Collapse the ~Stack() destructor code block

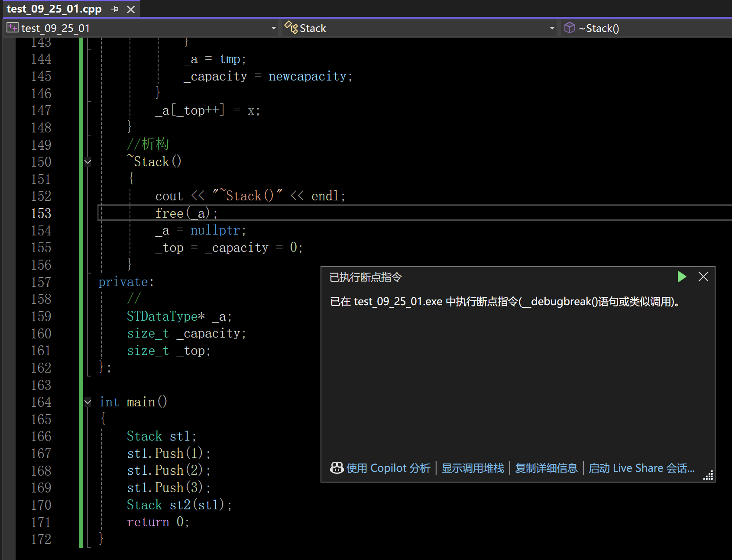click(x=88, y=162)
